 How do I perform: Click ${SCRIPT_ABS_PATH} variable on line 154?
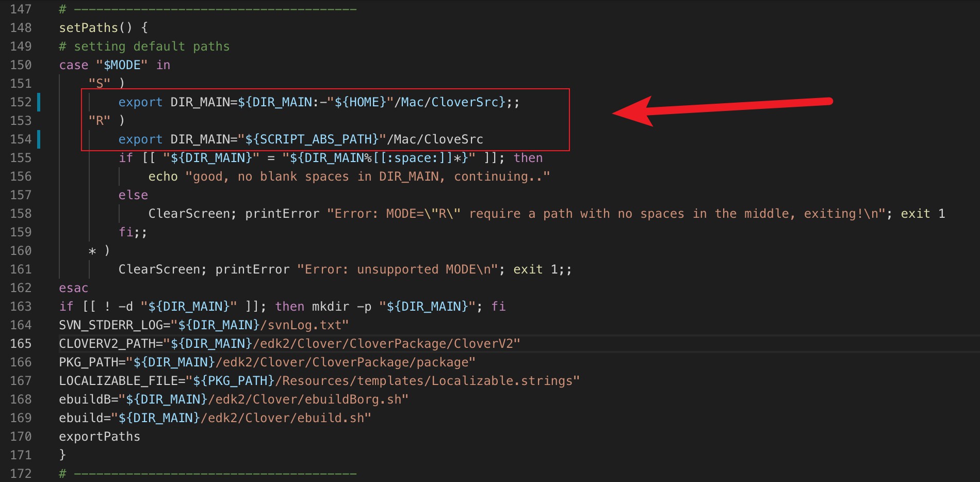[x=312, y=139]
